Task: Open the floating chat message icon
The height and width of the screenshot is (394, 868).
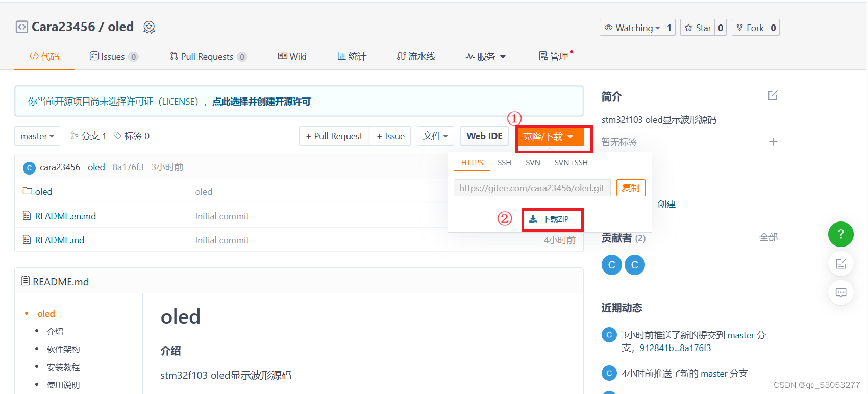Action: coord(840,292)
